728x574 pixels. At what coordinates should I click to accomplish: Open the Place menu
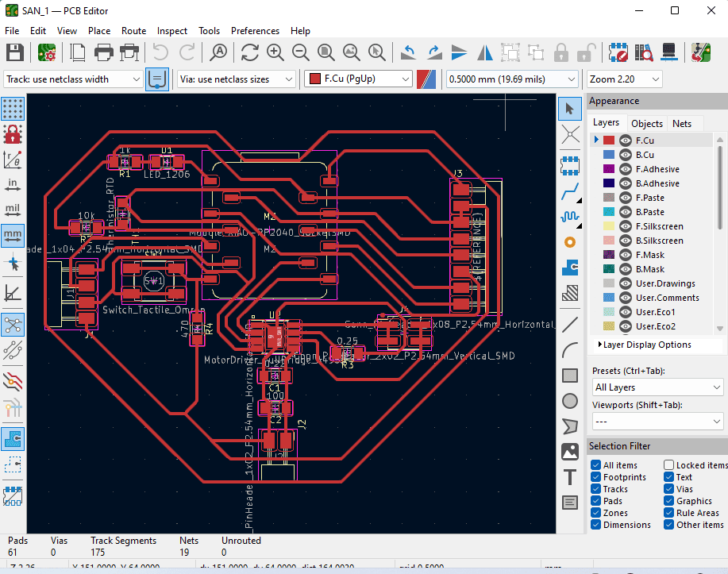[x=99, y=31]
